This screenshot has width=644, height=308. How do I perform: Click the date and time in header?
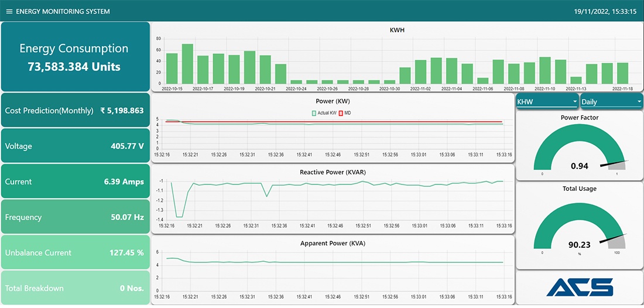pyautogui.click(x=604, y=11)
